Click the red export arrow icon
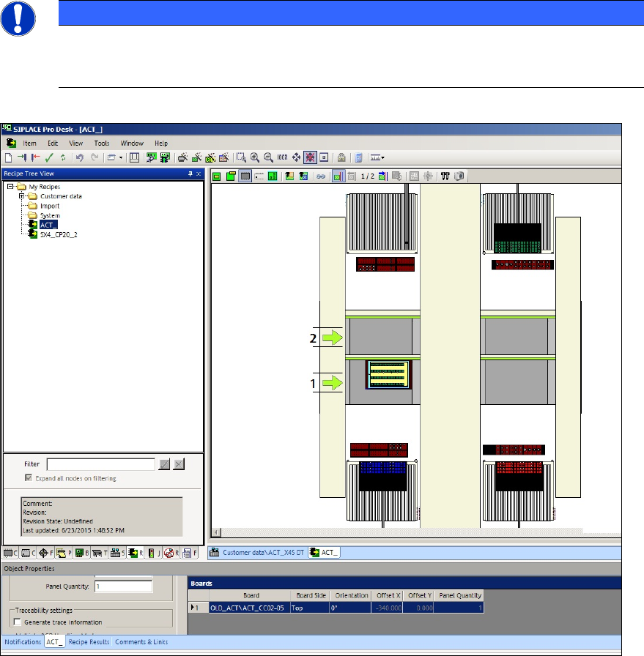Image resolution: width=644 pixels, height=656 pixels. (x=36, y=157)
